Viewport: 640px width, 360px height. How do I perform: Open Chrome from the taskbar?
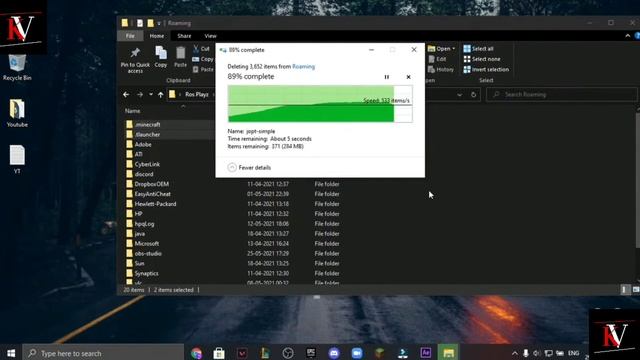196,353
